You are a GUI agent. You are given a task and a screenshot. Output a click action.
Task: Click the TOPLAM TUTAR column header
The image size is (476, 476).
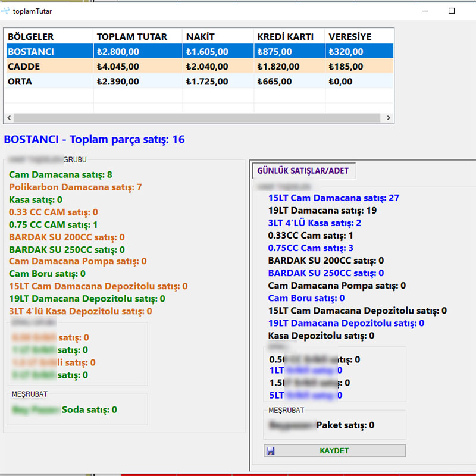click(131, 36)
